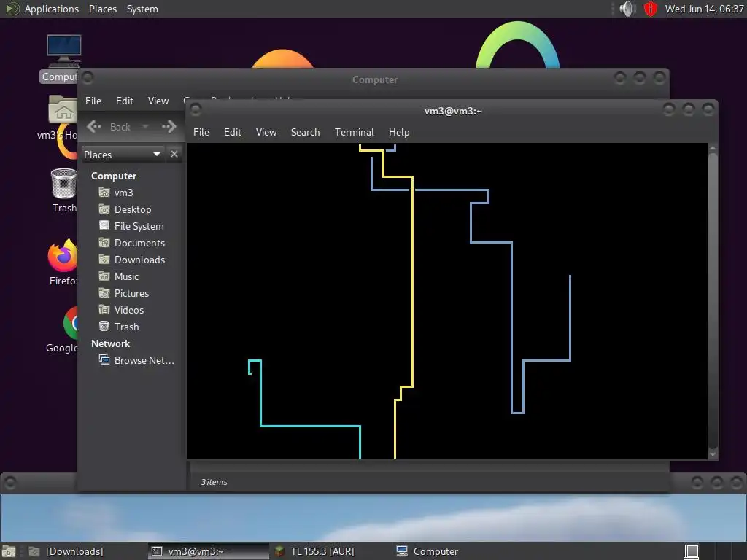Image resolution: width=747 pixels, height=560 pixels.
Task: Open terminal View menu
Action: click(266, 132)
